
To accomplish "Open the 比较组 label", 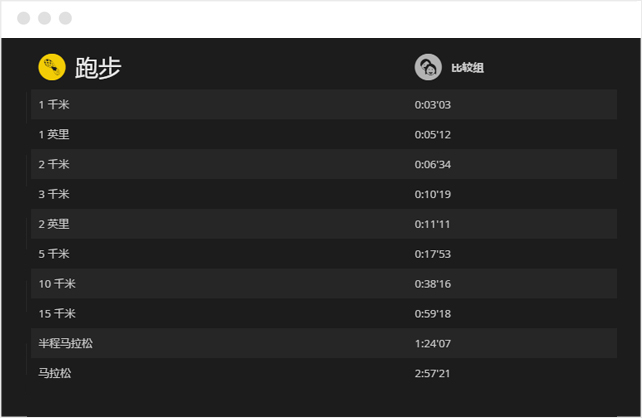I will pos(467,68).
